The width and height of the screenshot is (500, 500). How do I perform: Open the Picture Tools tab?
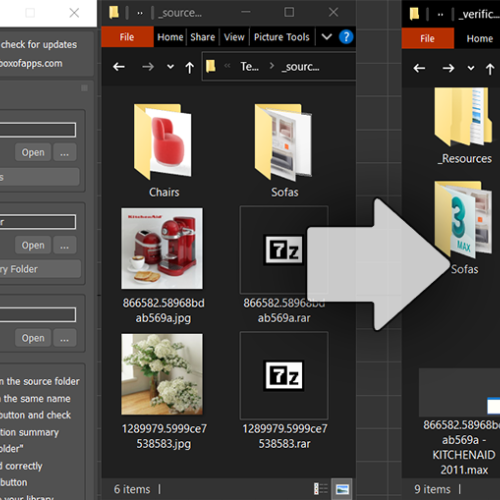(282, 37)
